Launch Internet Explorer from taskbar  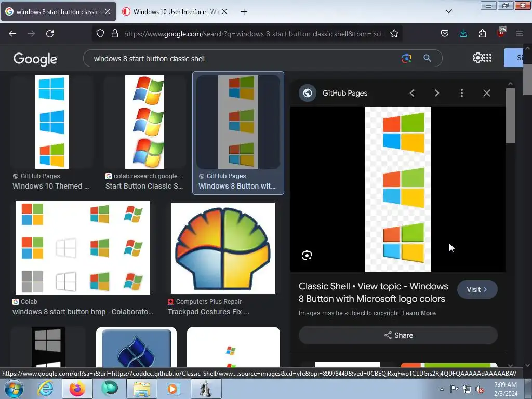pos(46,389)
